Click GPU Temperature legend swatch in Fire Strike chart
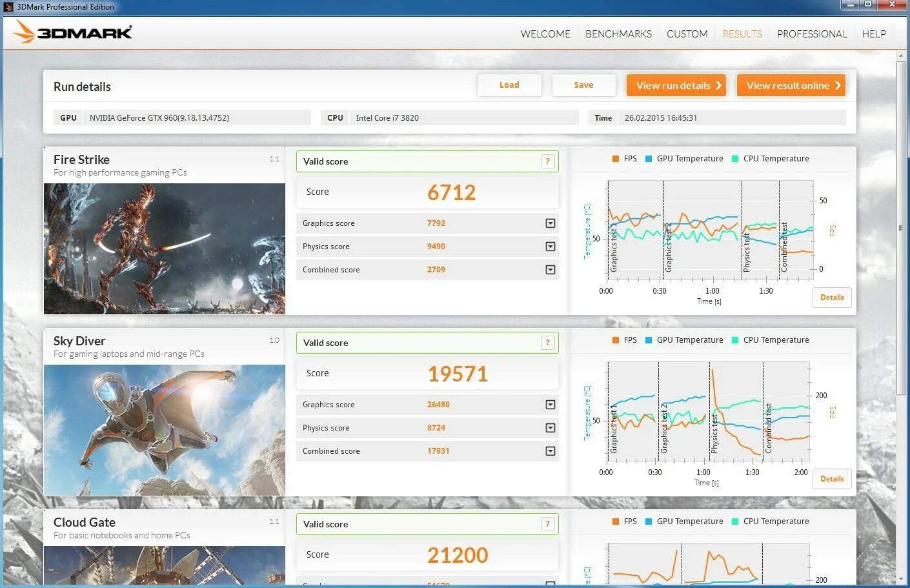910x588 pixels. (x=649, y=159)
